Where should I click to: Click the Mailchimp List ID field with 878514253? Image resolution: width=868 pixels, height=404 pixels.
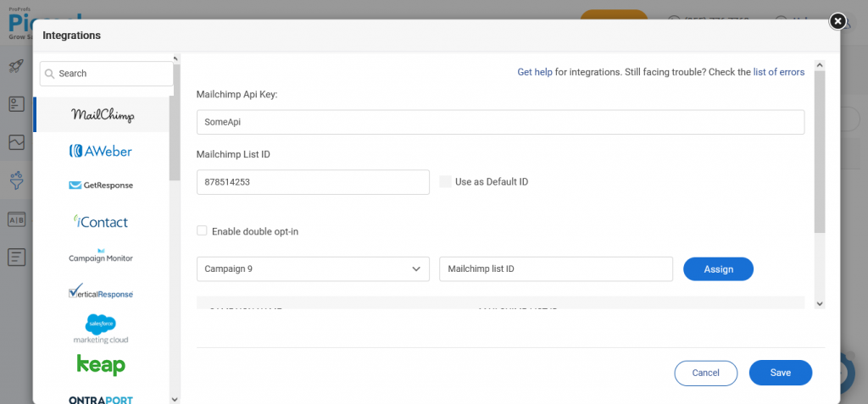click(313, 182)
